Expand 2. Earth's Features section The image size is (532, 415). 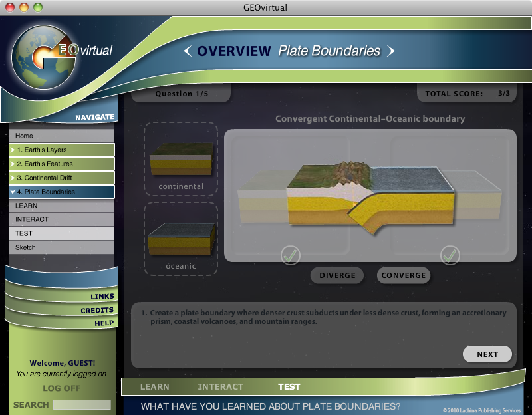(62, 164)
